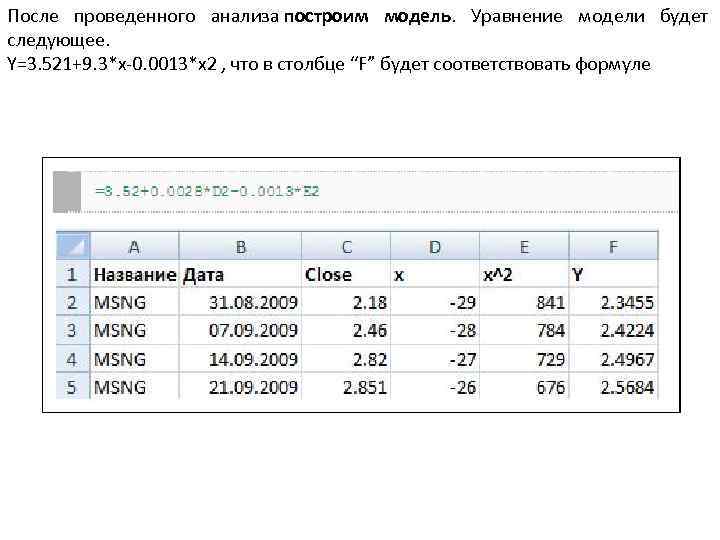Click the x header cell in column D
The width and height of the screenshot is (720, 540).
tap(435, 275)
